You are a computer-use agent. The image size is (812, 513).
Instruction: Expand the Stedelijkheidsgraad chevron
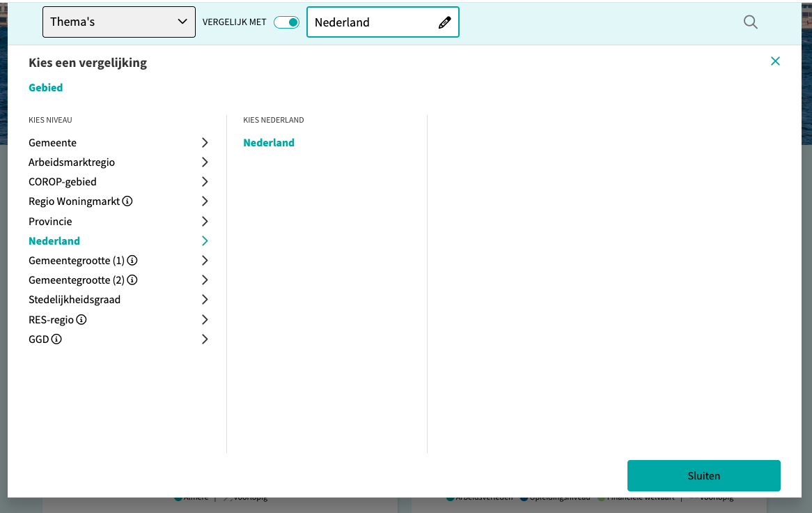pos(205,300)
